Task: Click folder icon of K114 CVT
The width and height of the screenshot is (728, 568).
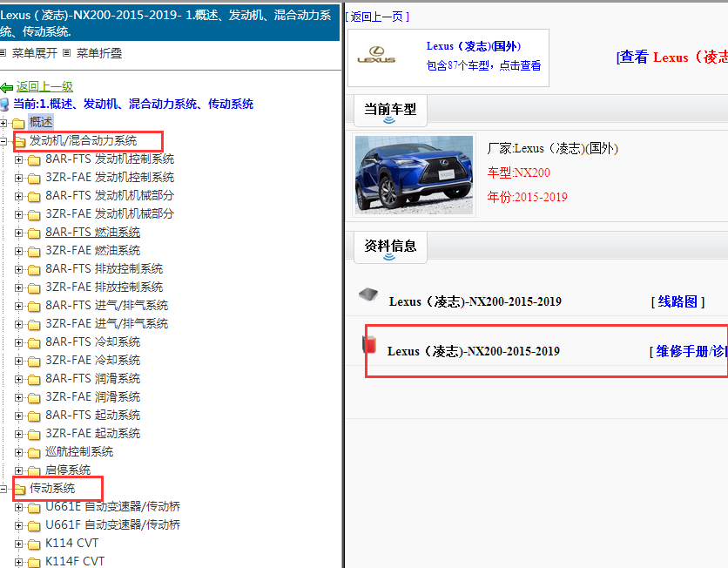Action: click(34, 544)
